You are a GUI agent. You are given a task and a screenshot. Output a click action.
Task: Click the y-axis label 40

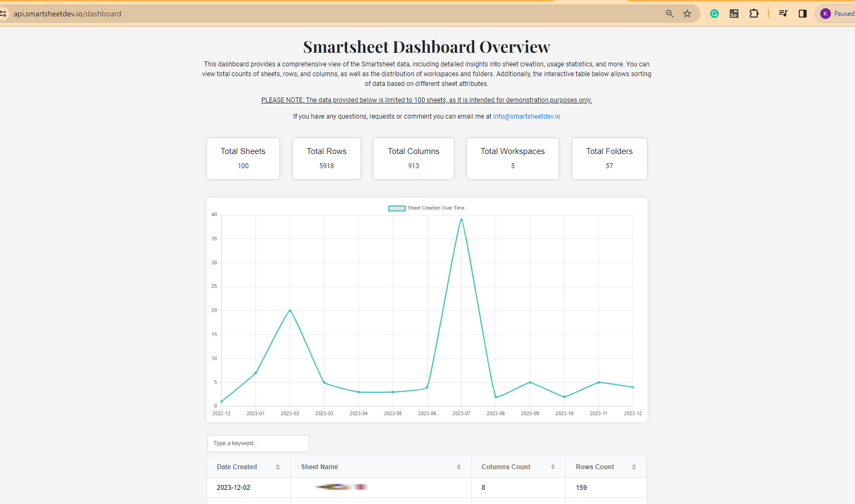click(x=215, y=214)
